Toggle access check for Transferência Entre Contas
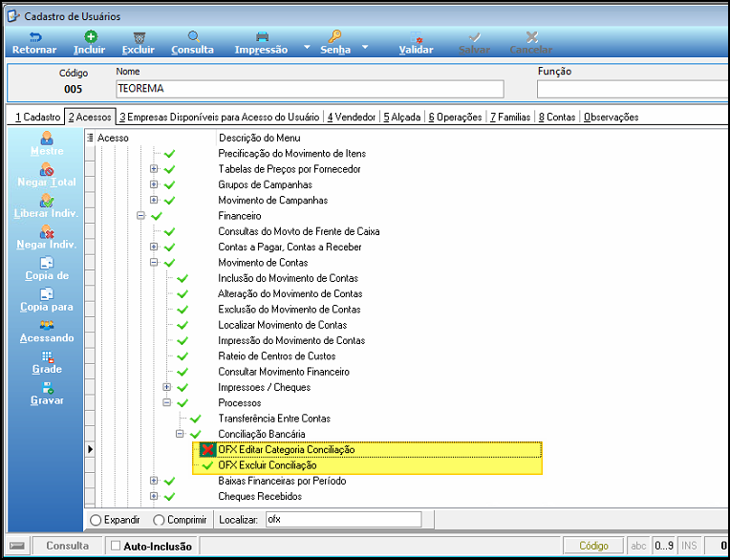 pyautogui.click(x=195, y=419)
